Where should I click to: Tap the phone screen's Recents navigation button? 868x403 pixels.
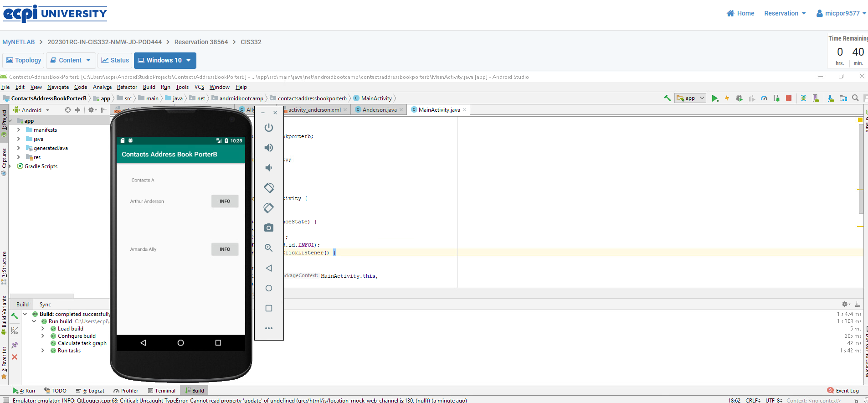click(x=218, y=343)
